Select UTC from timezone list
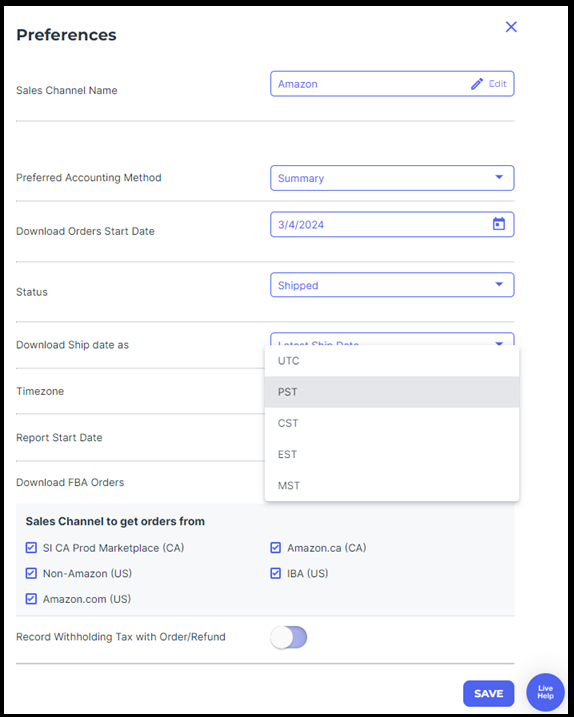 [x=392, y=361]
